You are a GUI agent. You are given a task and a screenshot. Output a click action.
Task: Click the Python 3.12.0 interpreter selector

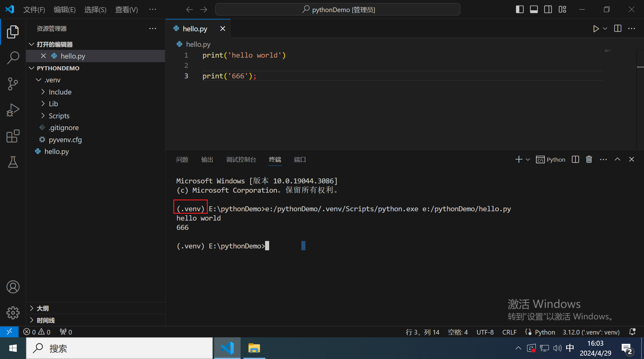(x=591, y=332)
